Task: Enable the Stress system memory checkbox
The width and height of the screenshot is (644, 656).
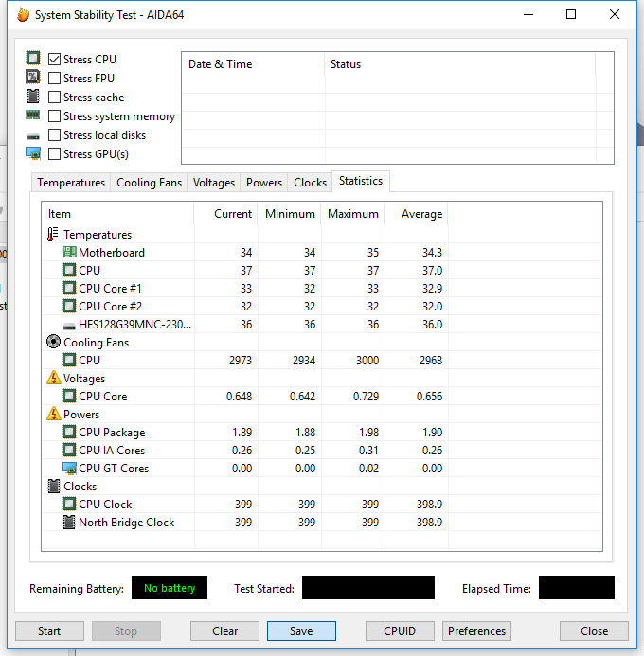Action: click(54, 115)
